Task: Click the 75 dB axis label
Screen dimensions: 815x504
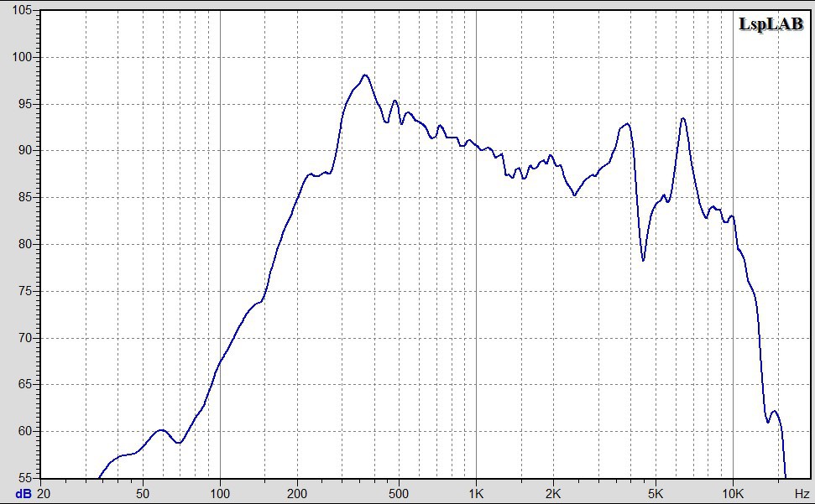Action: pos(24,291)
